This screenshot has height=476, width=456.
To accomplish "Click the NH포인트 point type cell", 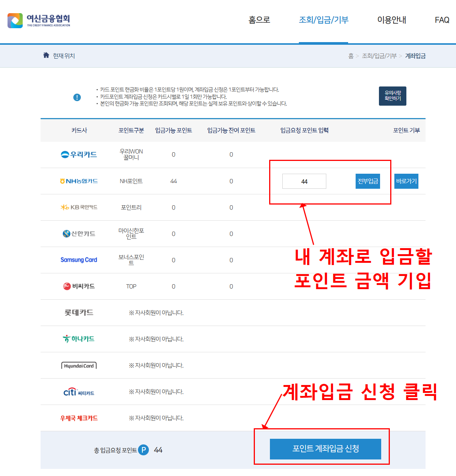I will 131,181.
